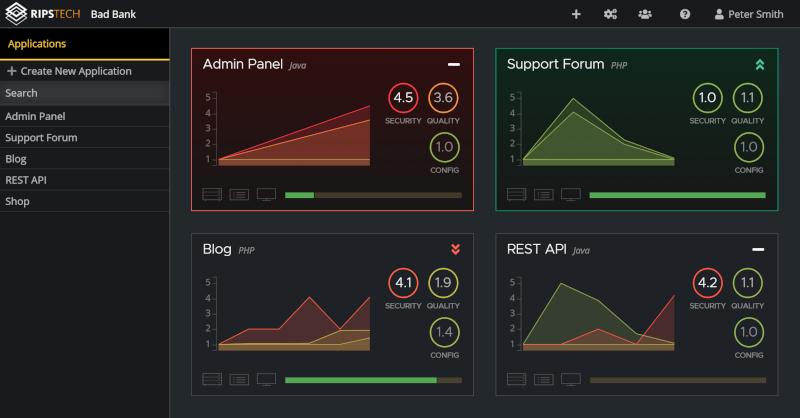800x418 pixels.
Task: Click Support Forum security score 1.0
Action: pyautogui.click(x=707, y=97)
